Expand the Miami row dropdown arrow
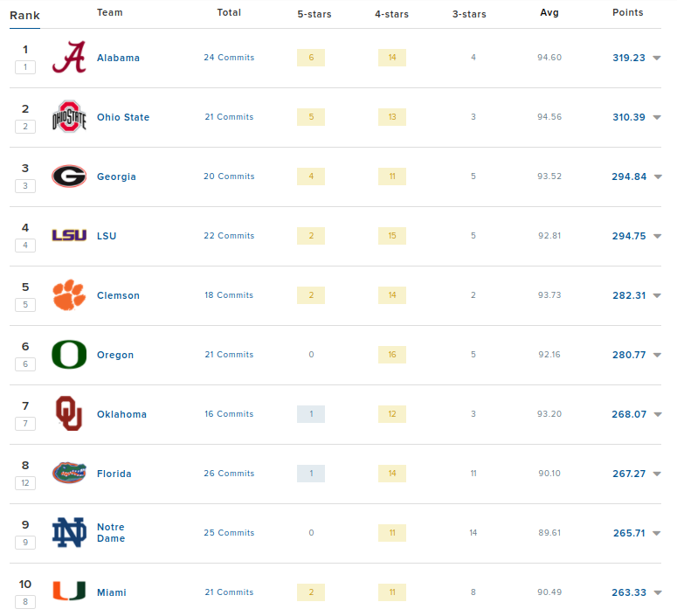Screen dimensions: 677x616 click(658, 592)
